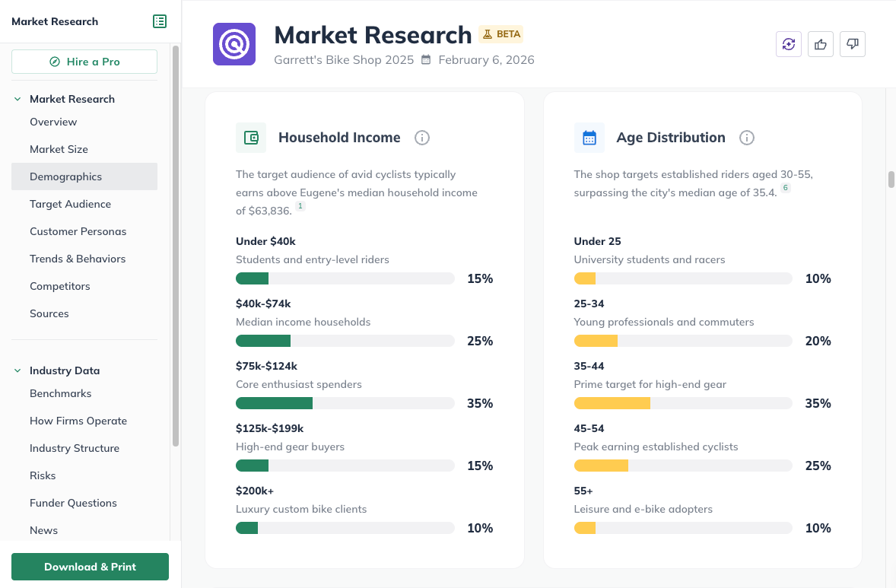896x588 pixels.
Task: Click the regenerate research icon
Action: 788,44
